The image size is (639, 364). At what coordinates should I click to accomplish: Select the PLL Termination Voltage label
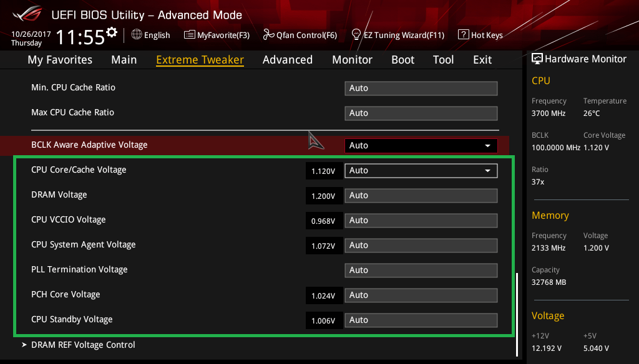(79, 269)
